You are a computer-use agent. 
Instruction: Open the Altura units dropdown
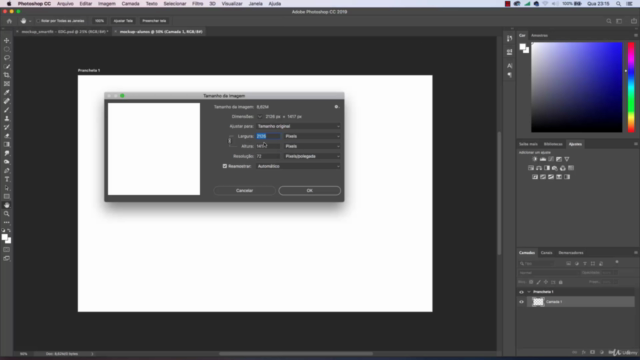312,146
